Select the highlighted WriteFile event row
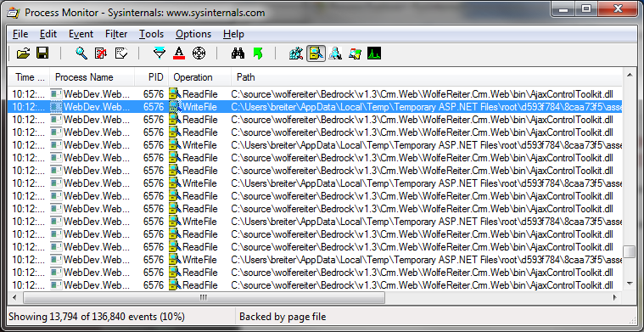 (x=315, y=107)
